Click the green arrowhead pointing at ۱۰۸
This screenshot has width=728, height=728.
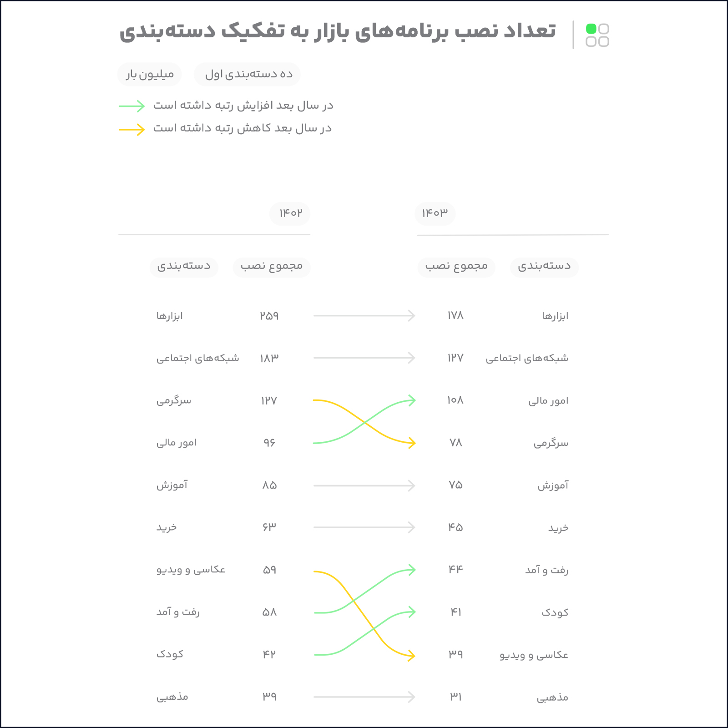tap(412, 400)
